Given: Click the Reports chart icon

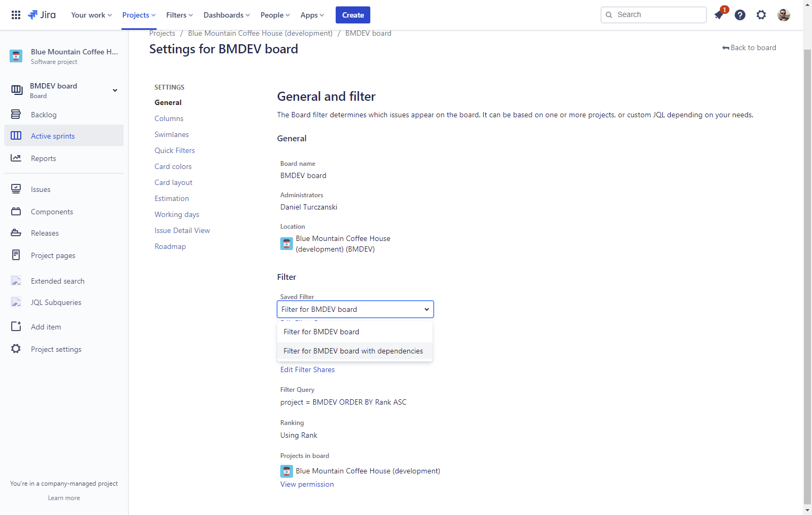Looking at the screenshot, I should point(16,158).
